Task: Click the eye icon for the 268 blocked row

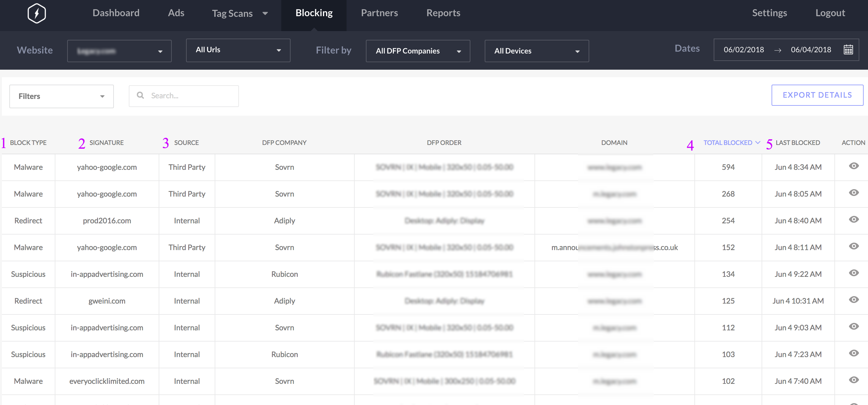Action: (853, 193)
